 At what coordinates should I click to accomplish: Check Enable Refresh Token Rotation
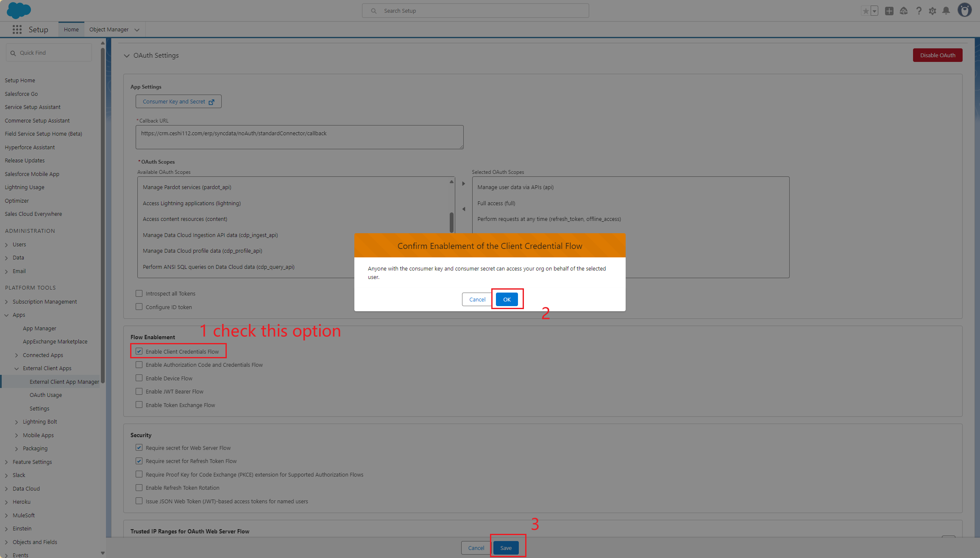pos(139,488)
